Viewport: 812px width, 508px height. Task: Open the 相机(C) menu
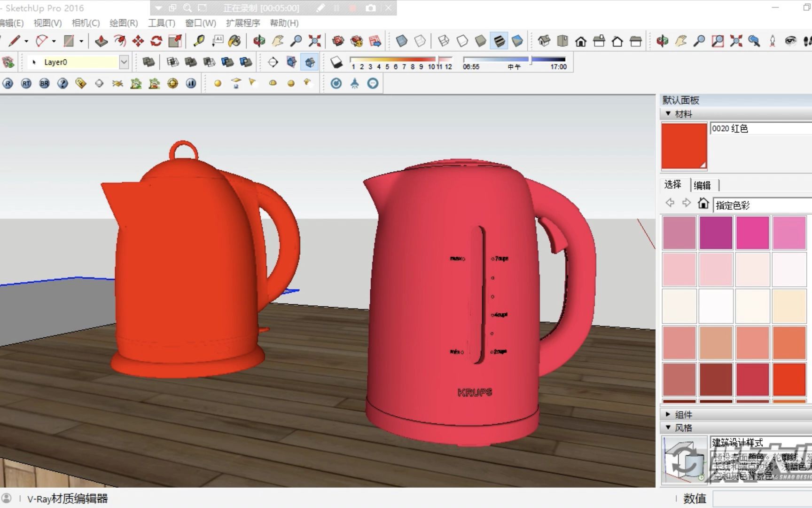coord(86,23)
